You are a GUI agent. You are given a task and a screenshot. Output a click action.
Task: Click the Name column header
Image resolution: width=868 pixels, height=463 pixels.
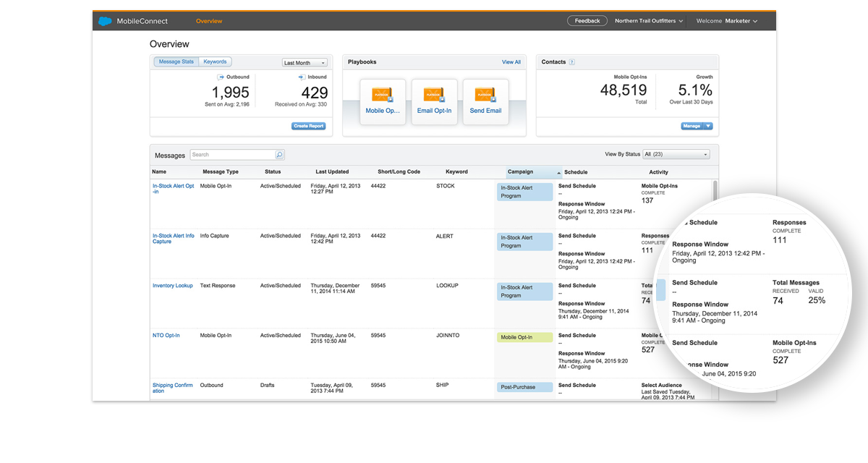point(159,172)
